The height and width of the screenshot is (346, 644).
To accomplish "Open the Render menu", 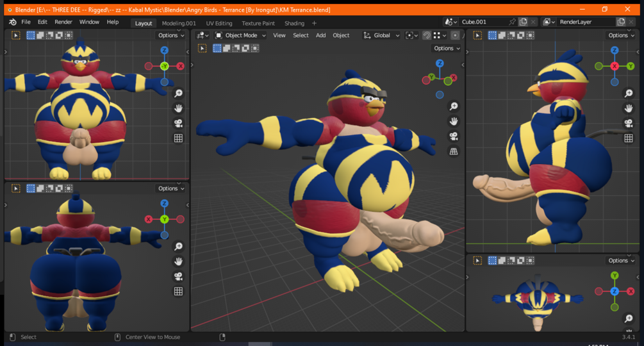I will coord(63,22).
